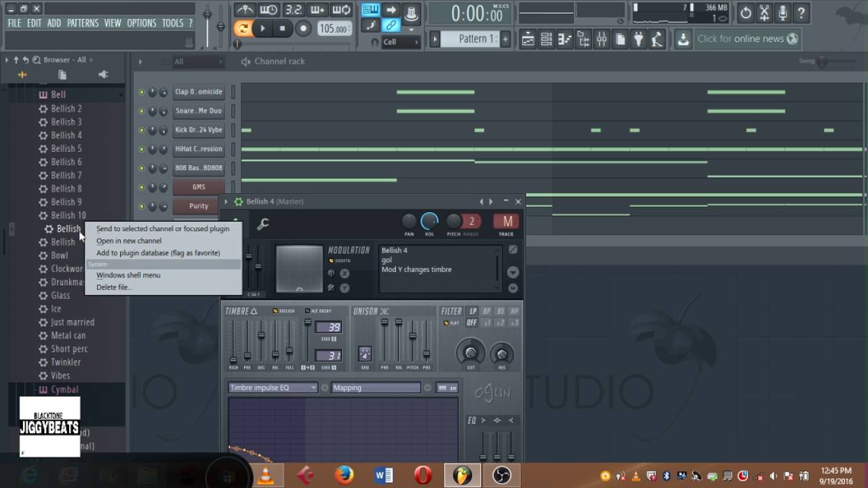Open the project files page icon
This screenshot has width=868, height=488.
point(620,39)
